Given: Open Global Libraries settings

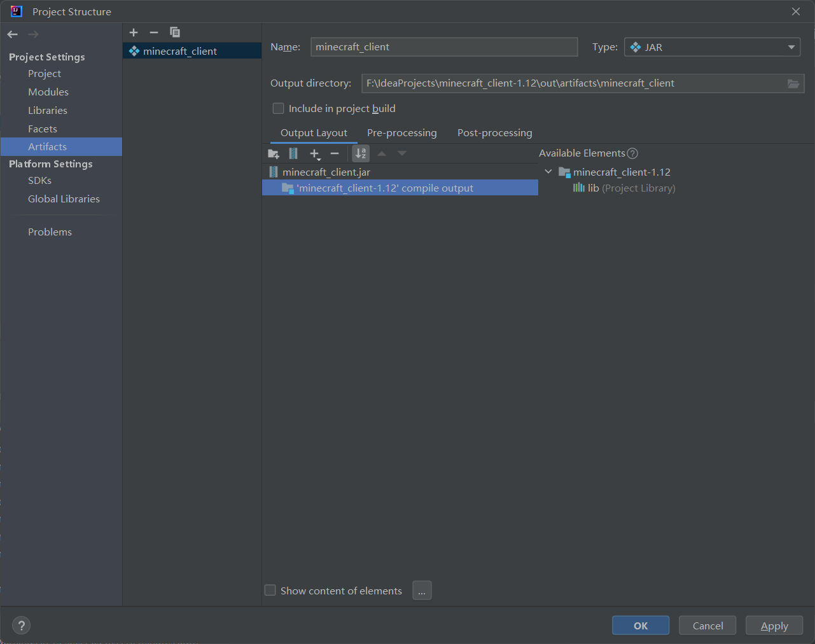Looking at the screenshot, I should coord(64,199).
